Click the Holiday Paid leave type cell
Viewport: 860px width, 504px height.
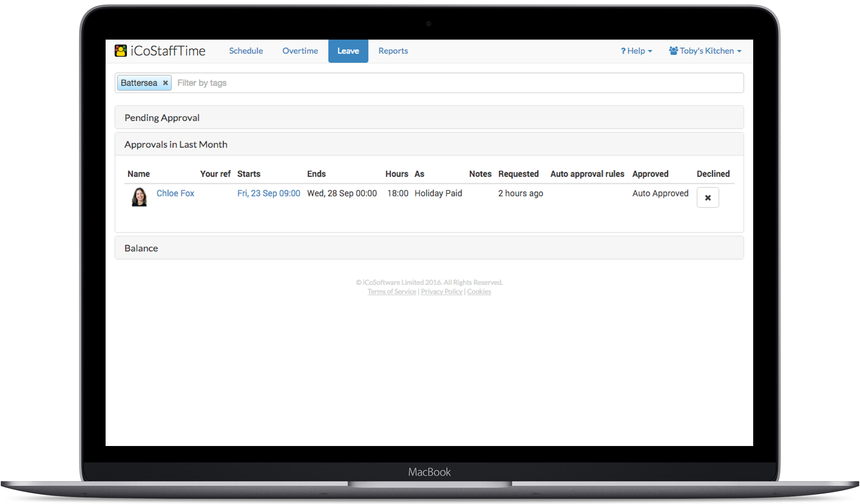click(x=438, y=193)
